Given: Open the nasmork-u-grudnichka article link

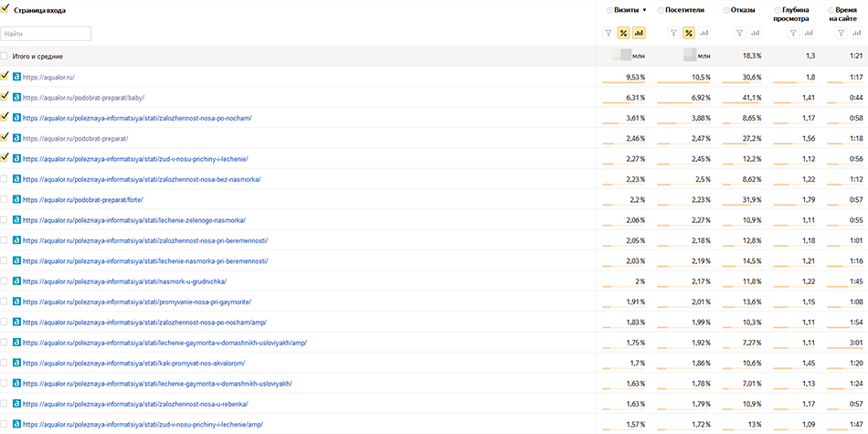Looking at the screenshot, I should 124,281.
